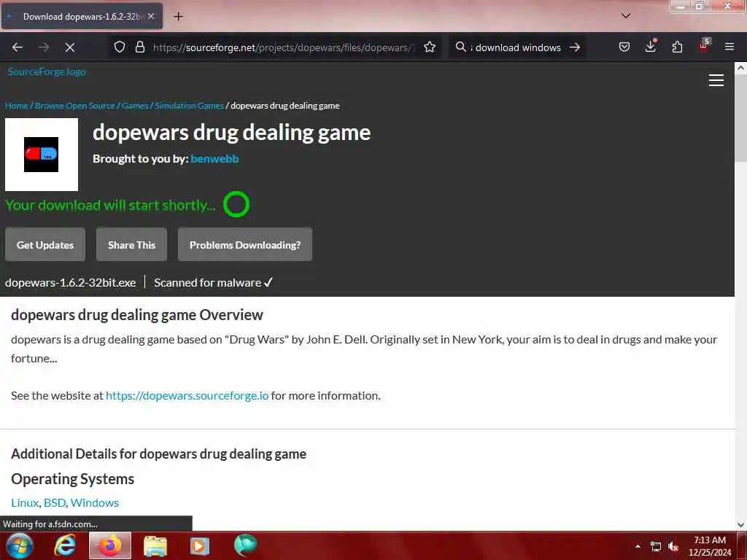Open the dopewars.sourceforge.io website link
Screen dimensions: 747x560
point(187,396)
